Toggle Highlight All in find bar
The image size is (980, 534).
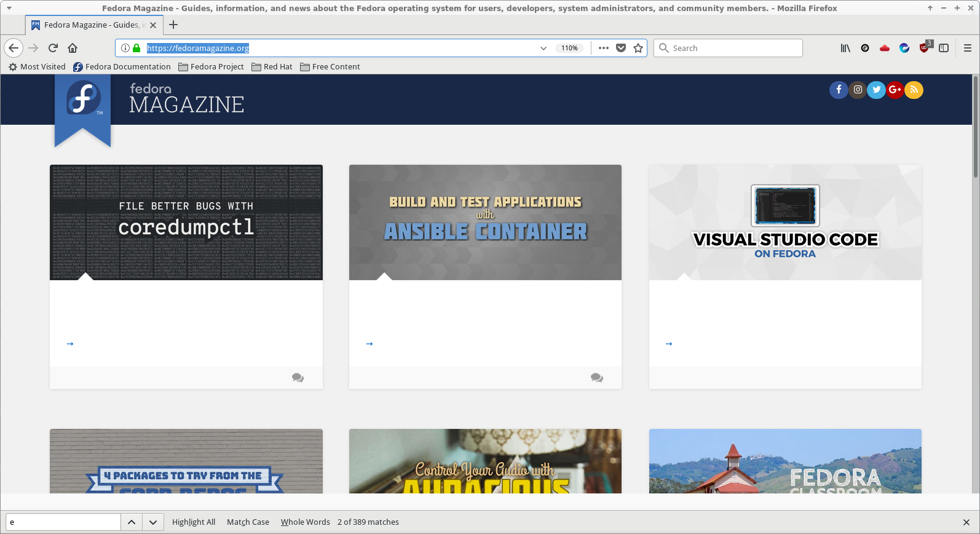194,522
